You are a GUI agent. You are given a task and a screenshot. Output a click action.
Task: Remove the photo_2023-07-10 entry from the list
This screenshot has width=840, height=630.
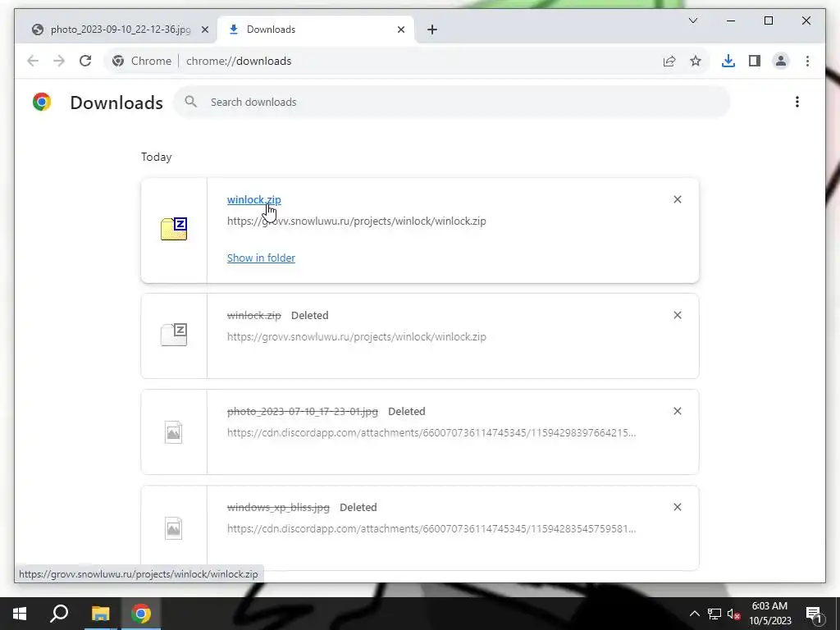point(677,411)
